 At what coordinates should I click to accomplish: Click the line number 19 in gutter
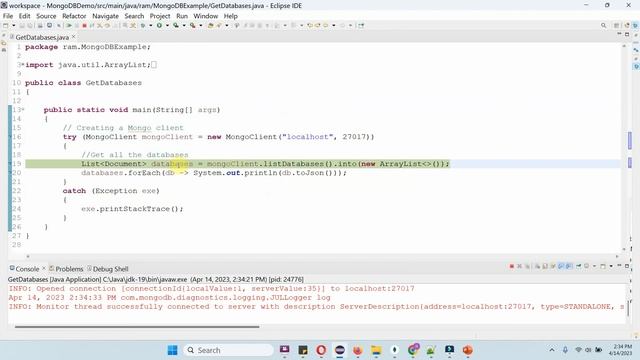coord(16,164)
